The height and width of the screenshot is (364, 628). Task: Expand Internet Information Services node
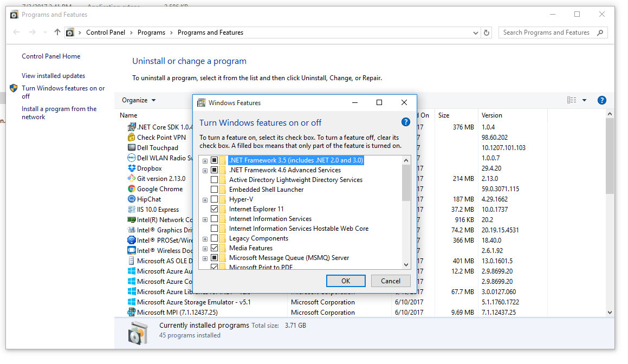coord(205,218)
